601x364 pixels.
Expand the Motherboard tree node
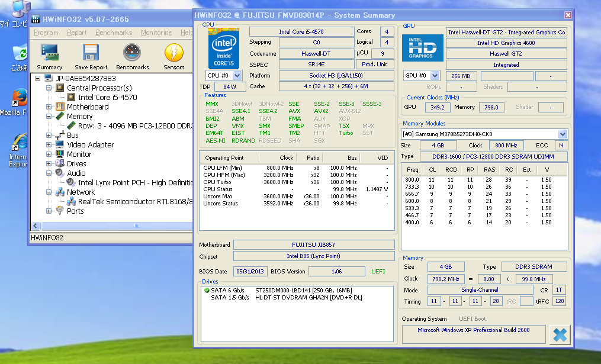point(49,107)
